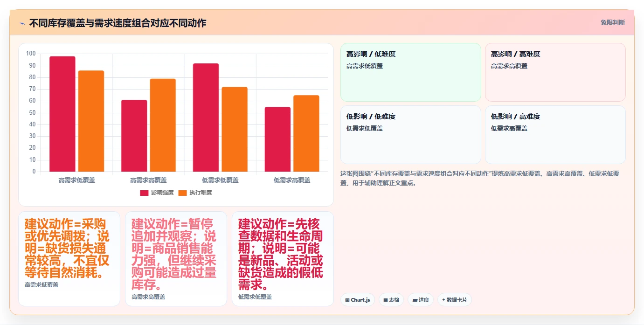Viewport: 644px width, 325px height.
Task: Click the red 影响强度 bar for 高需求高覆盖
Action: pyautogui.click(x=134, y=136)
